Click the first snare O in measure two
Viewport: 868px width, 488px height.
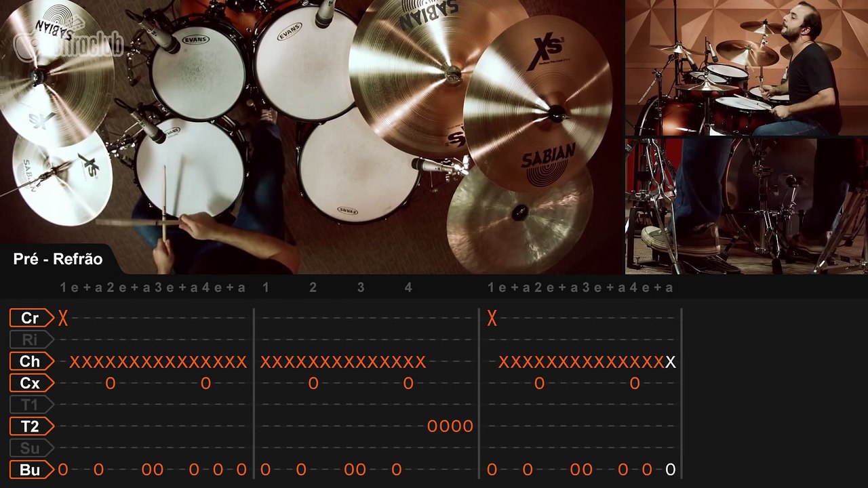click(x=313, y=384)
